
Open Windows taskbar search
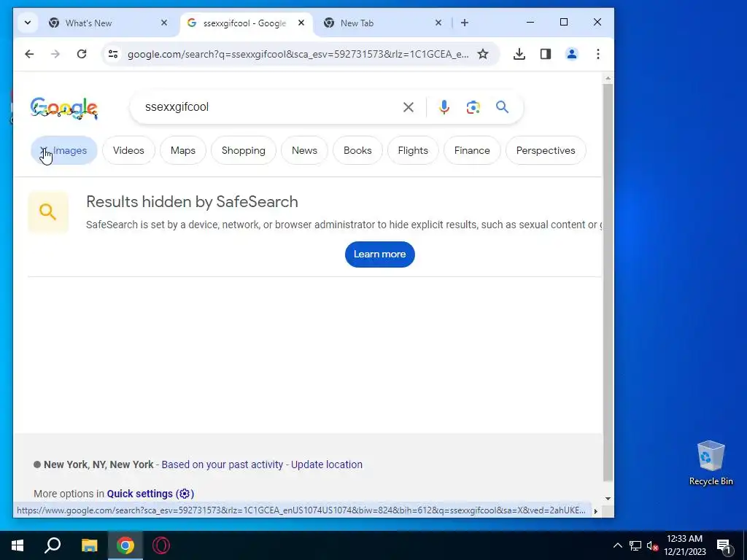[53, 545]
